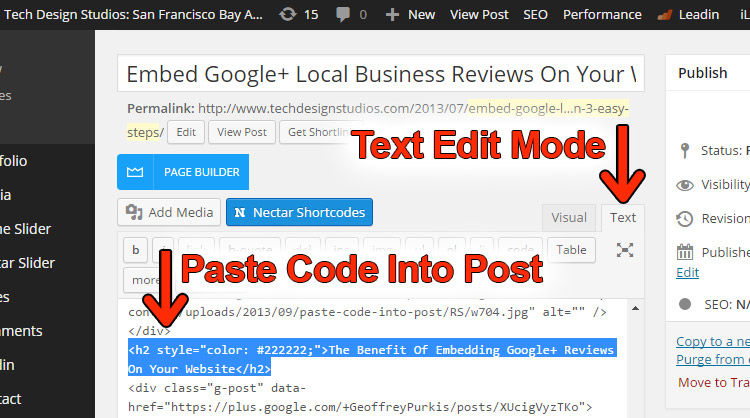Click the Edit link under Published
Screen dimensions: 750x418
[687, 272]
